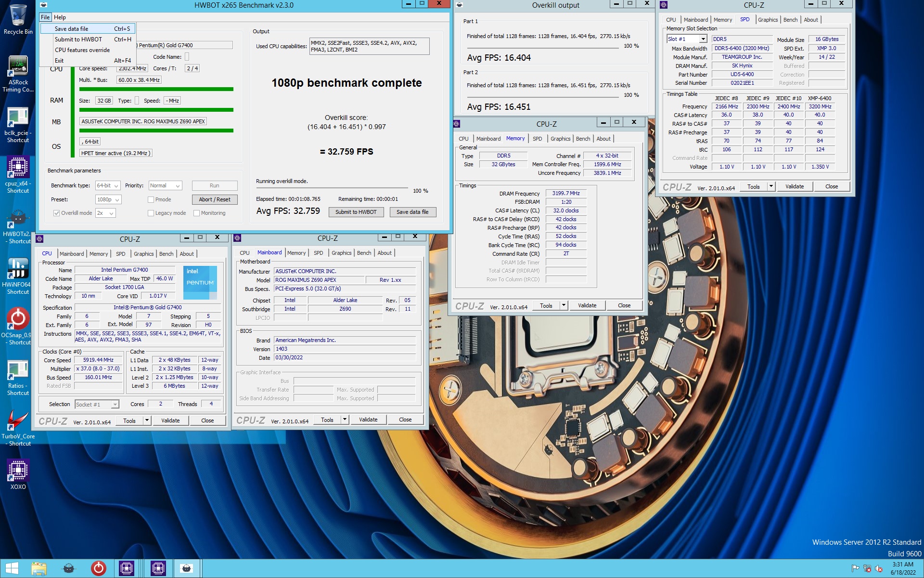Open the Benchmark type 64-bit dropdown
Screen dimensions: 924x578
[108, 185]
